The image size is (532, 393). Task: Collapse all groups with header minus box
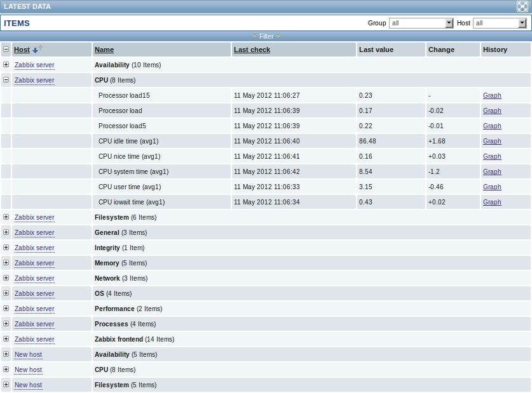click(6, 49)
